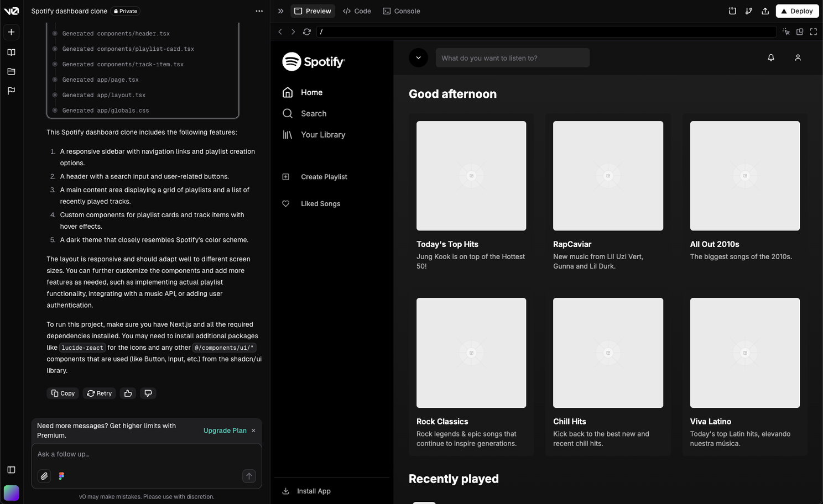Screen dimensions: 823x504
Task: Dismiss the upgrade plan banner
Action: pyautogui.click(x=253, y=431)
